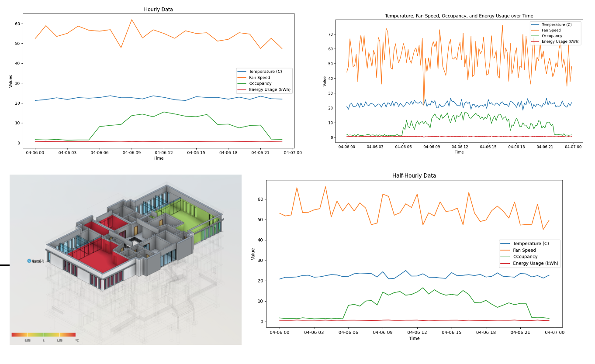Screen dimensions: 595x364
Task: Click Fan Speed in the Half-Hourly Data legend
Action: tap(524, 250)
